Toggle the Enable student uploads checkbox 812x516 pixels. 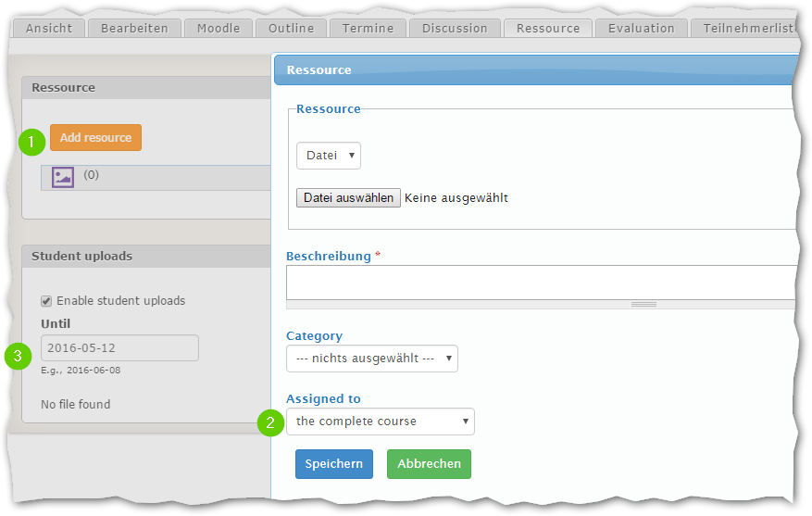click(x=46, y=301)
